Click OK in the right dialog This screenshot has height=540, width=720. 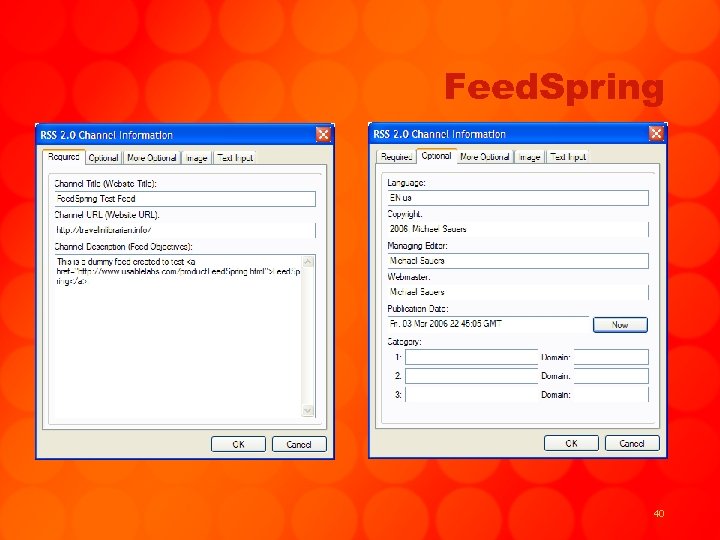click(571, 443)
